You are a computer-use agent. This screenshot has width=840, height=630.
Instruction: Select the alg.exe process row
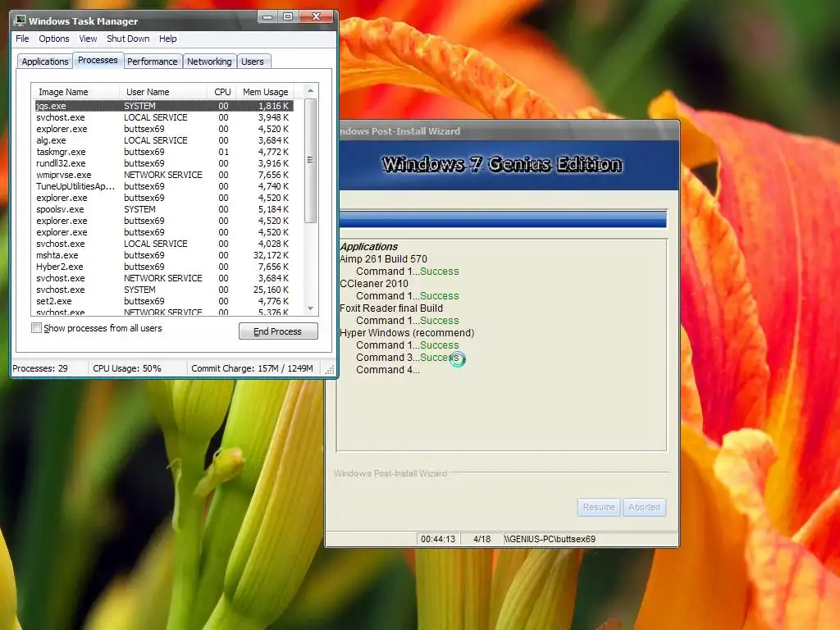coord(164,140)
